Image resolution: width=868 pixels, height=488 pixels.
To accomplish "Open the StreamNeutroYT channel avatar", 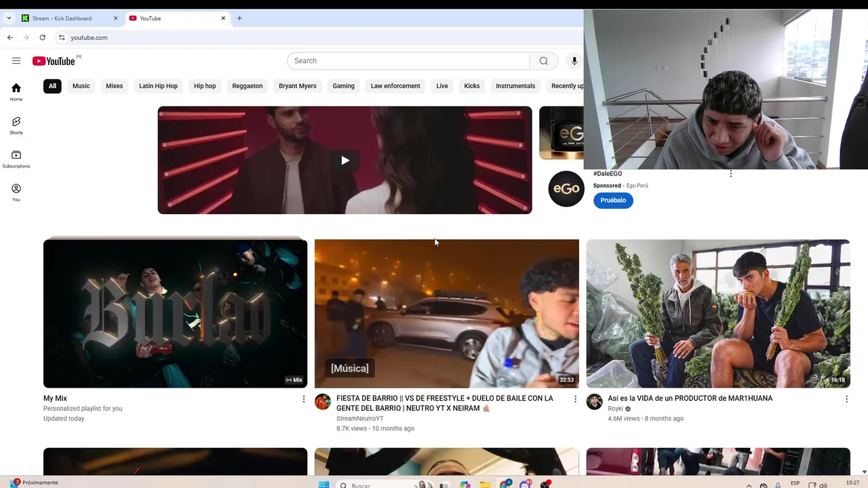I will pos(323,401).
